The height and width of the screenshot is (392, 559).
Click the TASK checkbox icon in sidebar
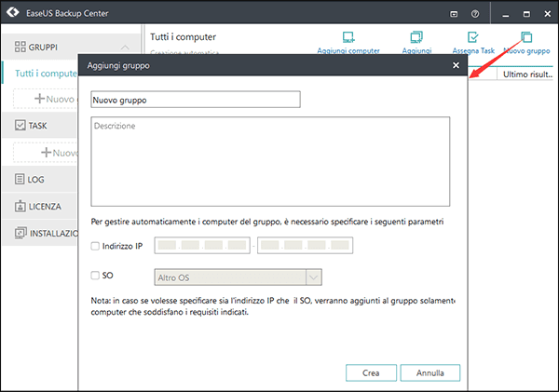pyautogui.click(x=20, y=125)
